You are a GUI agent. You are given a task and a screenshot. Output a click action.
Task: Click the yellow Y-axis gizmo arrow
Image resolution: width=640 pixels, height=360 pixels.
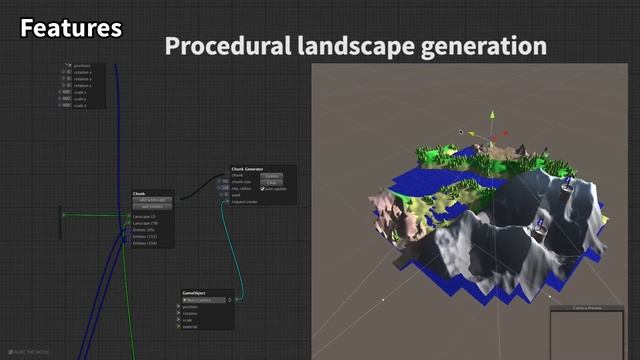point(492,115)
